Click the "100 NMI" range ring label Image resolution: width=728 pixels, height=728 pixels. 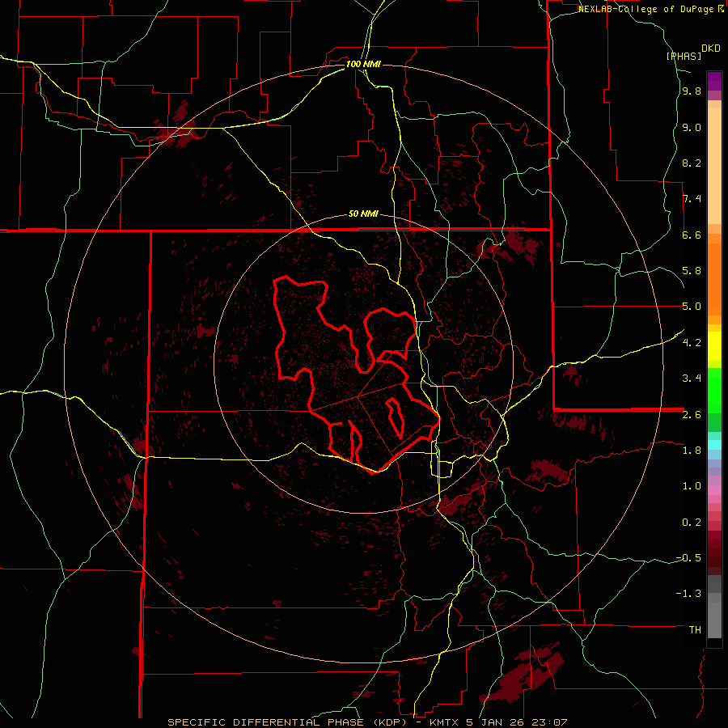click(363, 64)
